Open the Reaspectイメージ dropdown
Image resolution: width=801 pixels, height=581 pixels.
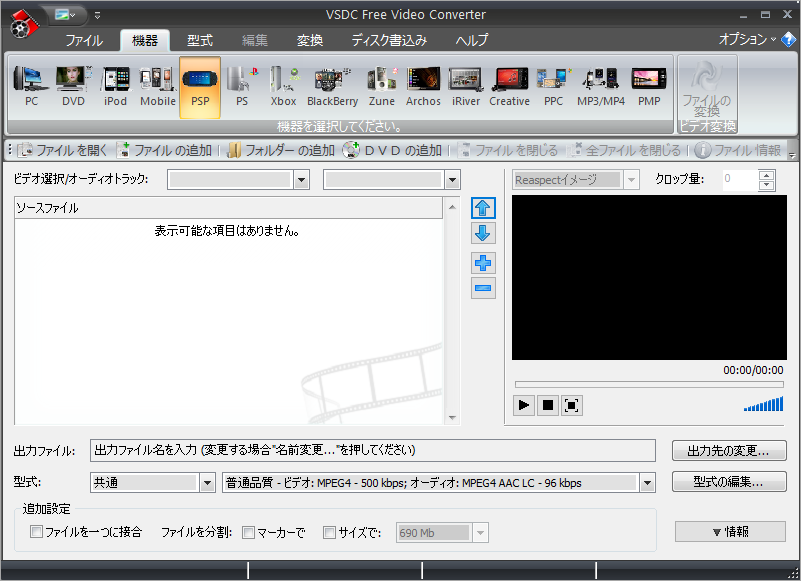631,180
